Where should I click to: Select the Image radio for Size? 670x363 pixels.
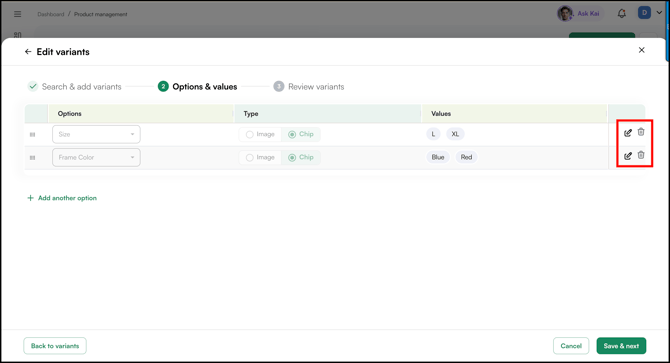(250, 135)
